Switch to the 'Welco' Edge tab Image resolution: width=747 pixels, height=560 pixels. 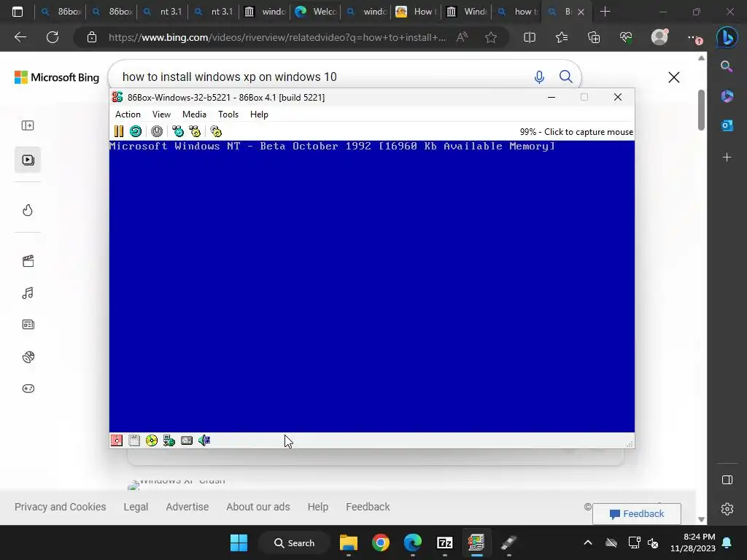[x=316, y=12]
